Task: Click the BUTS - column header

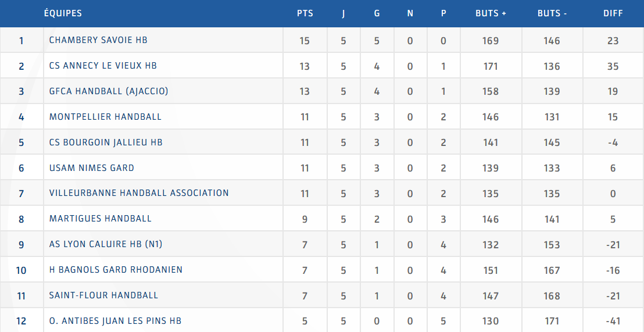Action: (552, 13)
